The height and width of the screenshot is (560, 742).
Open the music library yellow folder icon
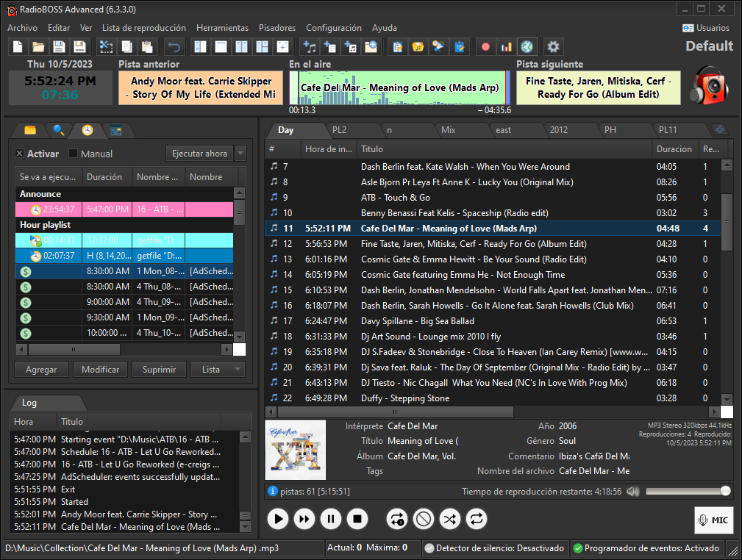[418, 47]
